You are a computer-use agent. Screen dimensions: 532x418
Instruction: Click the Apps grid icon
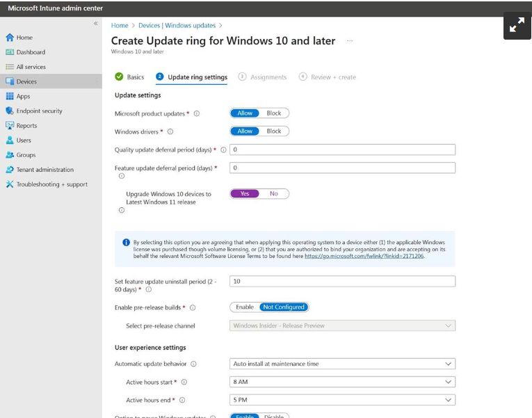[x=10, y=96]
